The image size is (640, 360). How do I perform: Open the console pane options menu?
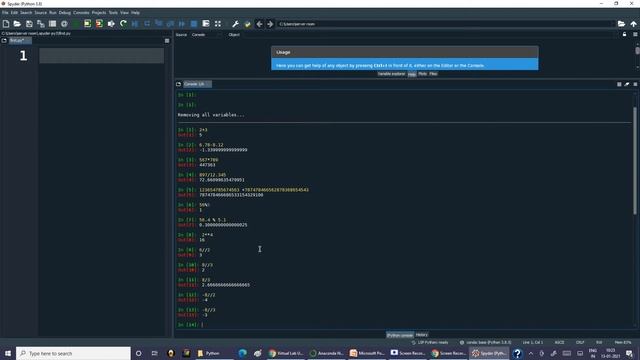635,84
